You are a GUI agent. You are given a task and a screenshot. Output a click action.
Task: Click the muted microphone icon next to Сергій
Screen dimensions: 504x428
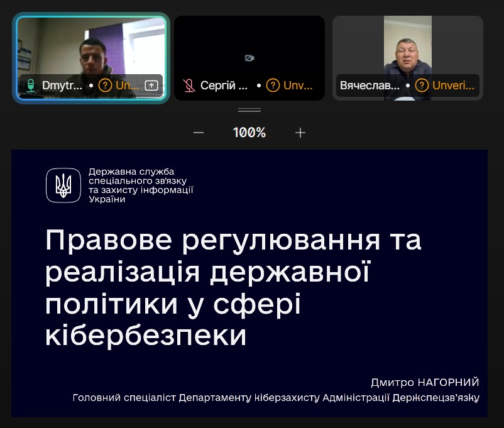tap(189, 85)
